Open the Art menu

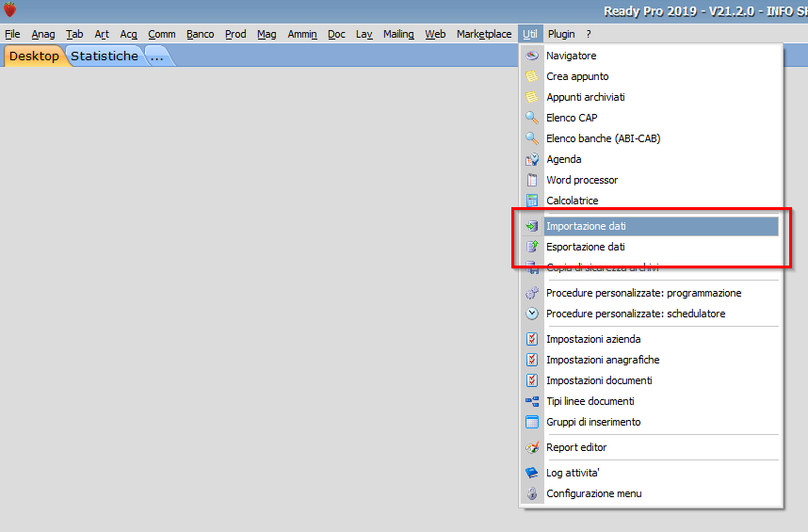click(102, 34)
